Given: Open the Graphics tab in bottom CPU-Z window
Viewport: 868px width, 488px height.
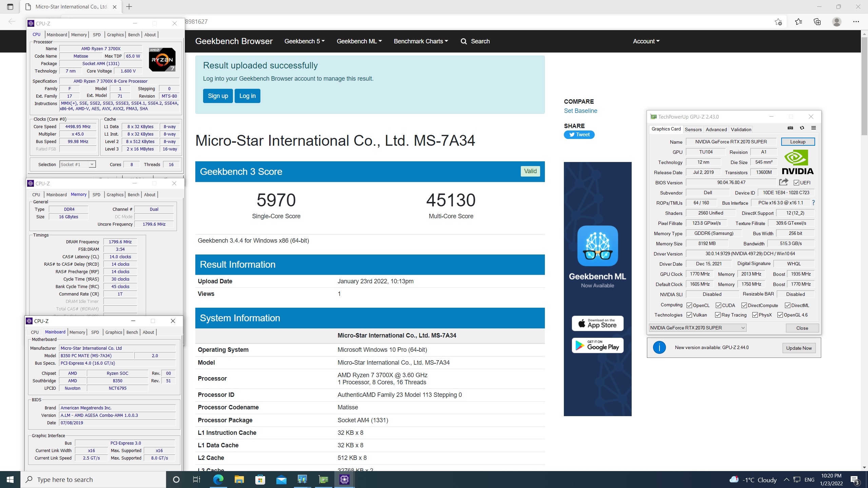Looking at the screenshot, I should click(114, 332).
